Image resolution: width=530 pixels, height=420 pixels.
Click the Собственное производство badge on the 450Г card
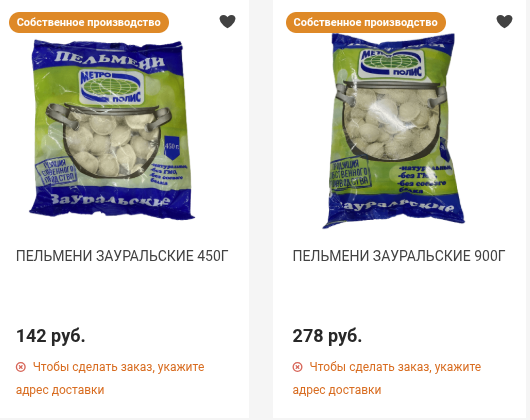pyautogui.click(x=89, y=22)
